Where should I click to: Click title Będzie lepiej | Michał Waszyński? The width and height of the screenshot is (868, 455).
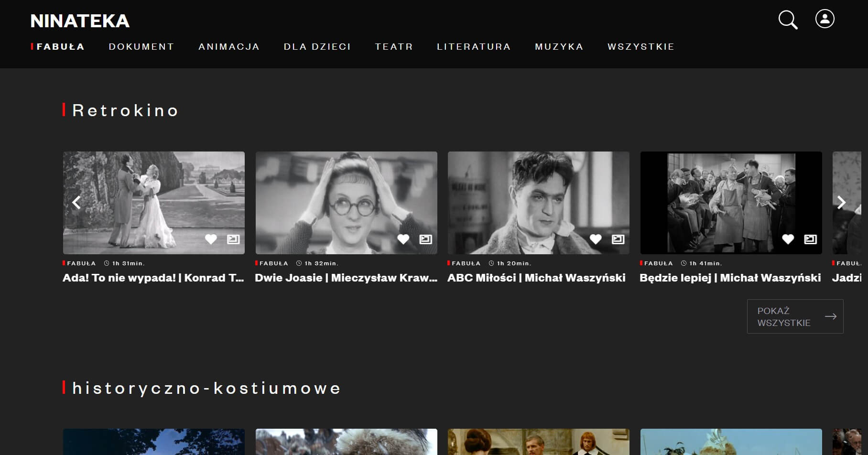(730, 278)
